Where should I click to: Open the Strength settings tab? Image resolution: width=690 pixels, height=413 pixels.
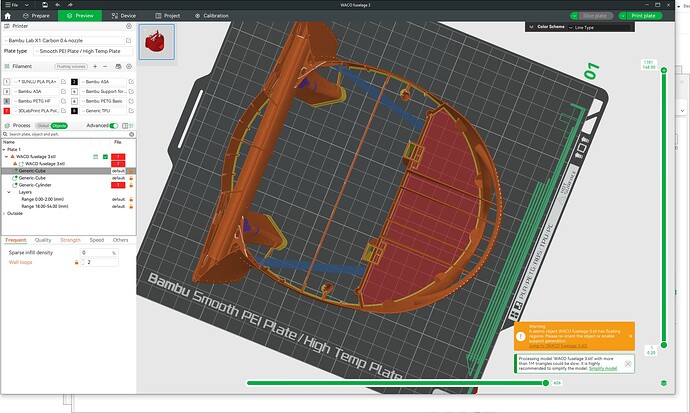(70, 240)
